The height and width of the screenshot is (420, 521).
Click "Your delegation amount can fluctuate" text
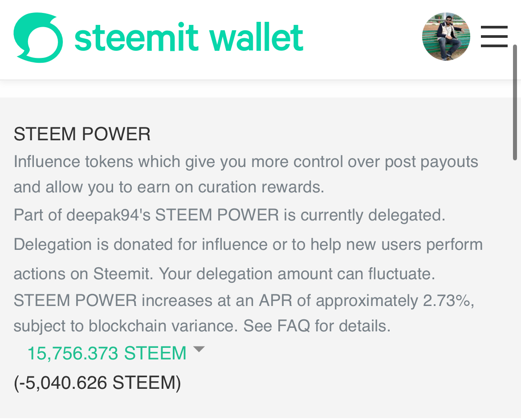click(x=297, y=273)
